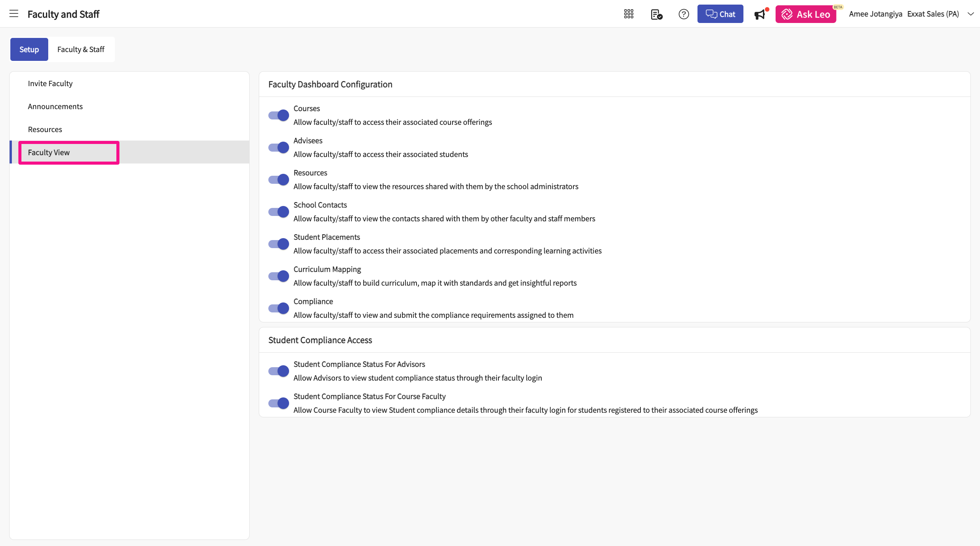
Task: Open Invite Faculty in sidebar
Action: [x=50, y=83]
